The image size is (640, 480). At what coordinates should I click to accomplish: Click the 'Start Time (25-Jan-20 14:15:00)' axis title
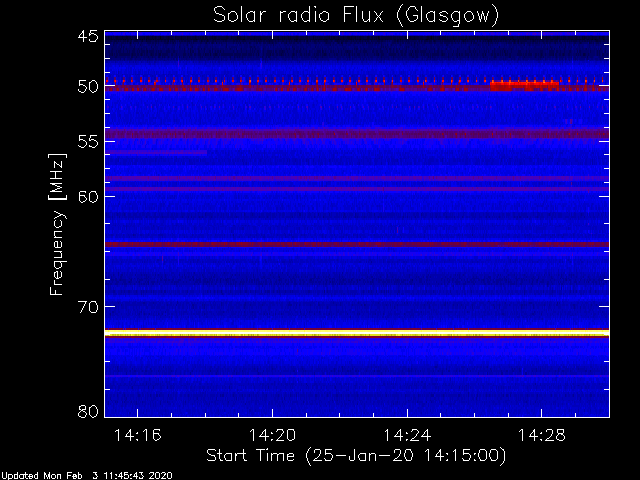click(x=356, y=456)
